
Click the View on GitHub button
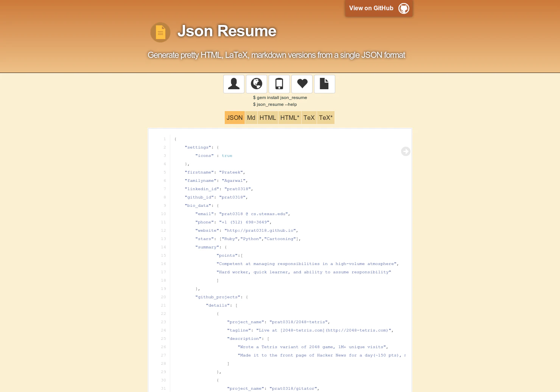(x=371, y=8)
